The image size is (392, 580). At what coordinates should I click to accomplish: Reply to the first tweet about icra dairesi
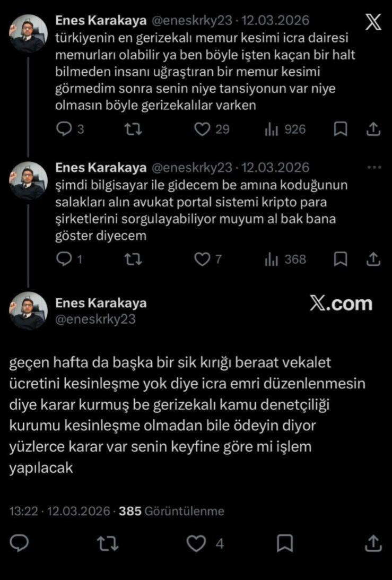click(x=64, y=129)
